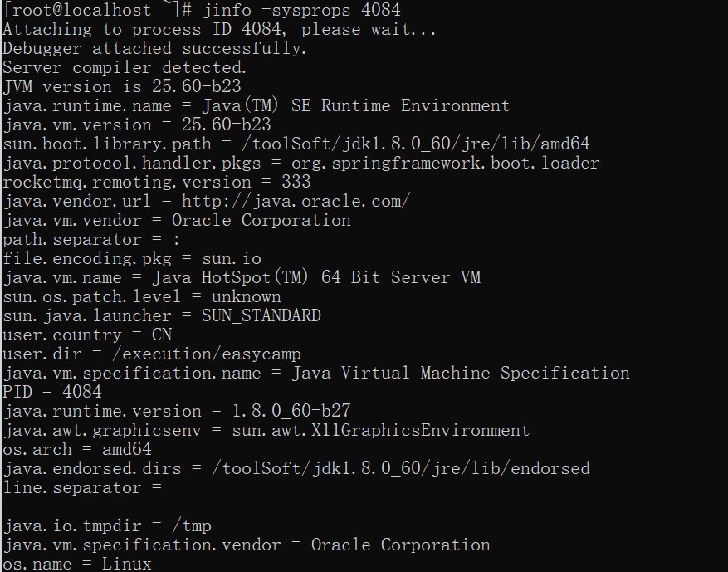This screenshot has height=572, width=728.
Task: Click the sun.awt.X11GraphicsEnvironment value
Action: click(x=381, y=430)
